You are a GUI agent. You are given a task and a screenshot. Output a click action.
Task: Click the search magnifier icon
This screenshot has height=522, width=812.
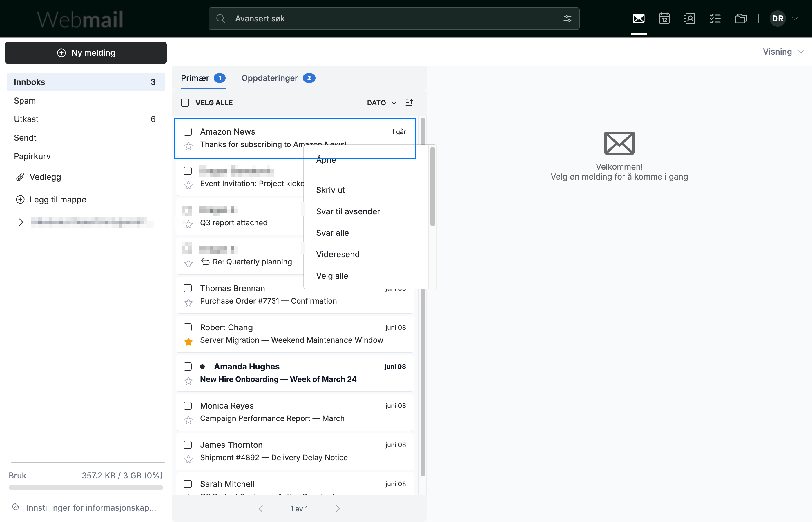[x=220, y=19]
